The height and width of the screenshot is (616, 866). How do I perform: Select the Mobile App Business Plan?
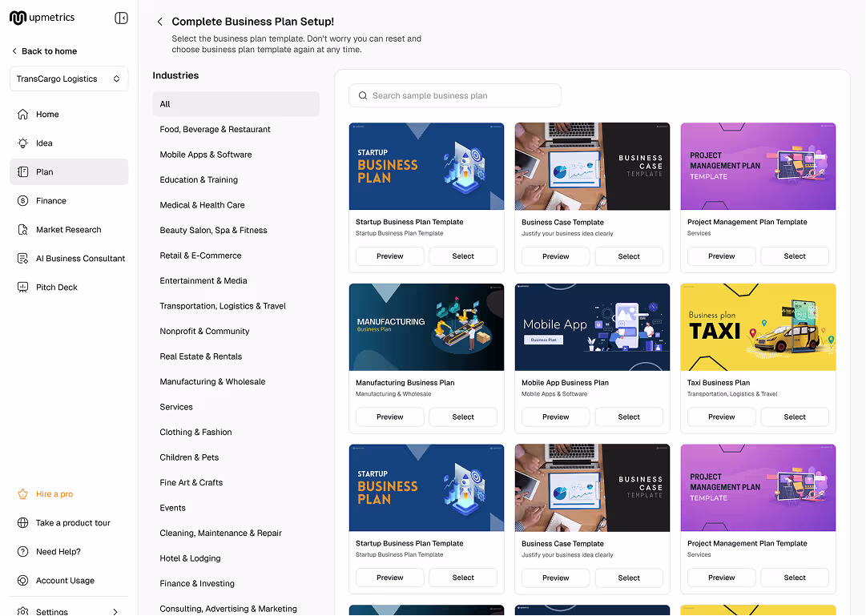629,417
